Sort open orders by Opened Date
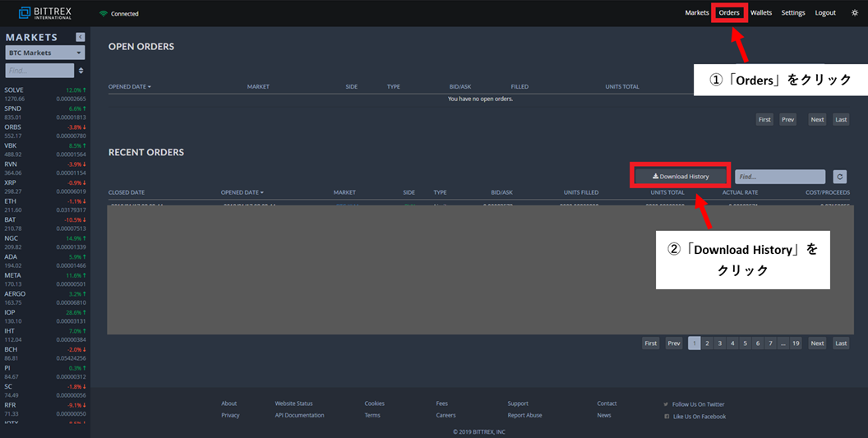 click(x=130, y=86)
